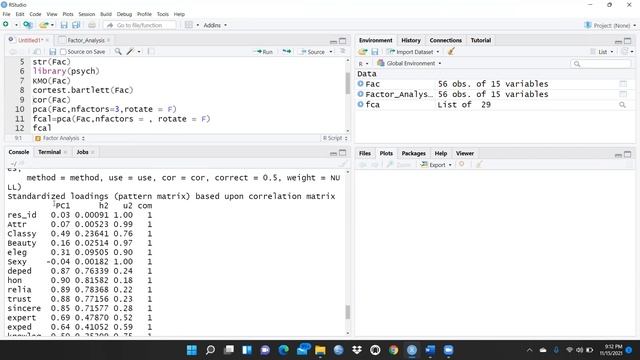Open the Project (None) dropdown
Screen dimensions: 640x360
pos(610,25)
